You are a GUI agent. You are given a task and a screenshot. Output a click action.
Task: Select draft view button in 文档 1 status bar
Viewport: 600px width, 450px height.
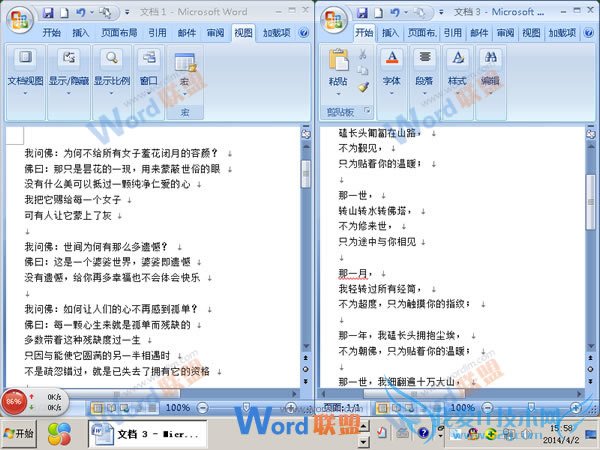152,408
